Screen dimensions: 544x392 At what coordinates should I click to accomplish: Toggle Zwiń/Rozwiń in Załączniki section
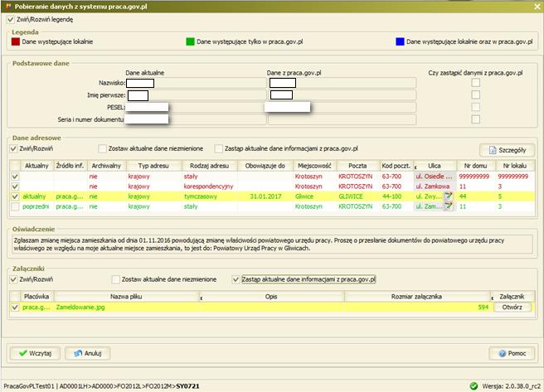tap(13, 279)
